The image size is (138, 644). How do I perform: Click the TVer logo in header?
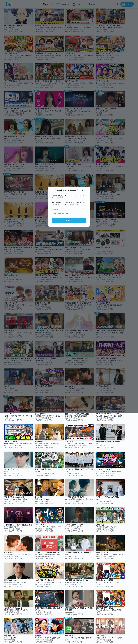point(8,4)
